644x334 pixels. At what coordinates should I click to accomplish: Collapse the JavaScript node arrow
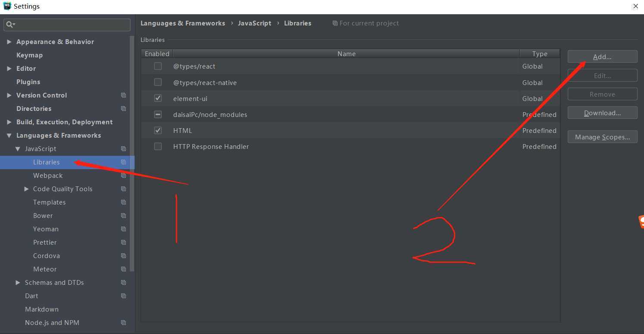(18, 149)
